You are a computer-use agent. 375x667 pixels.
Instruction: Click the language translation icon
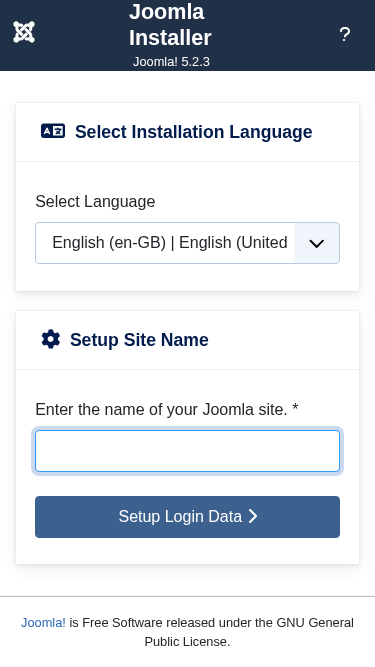pos(53,131)
